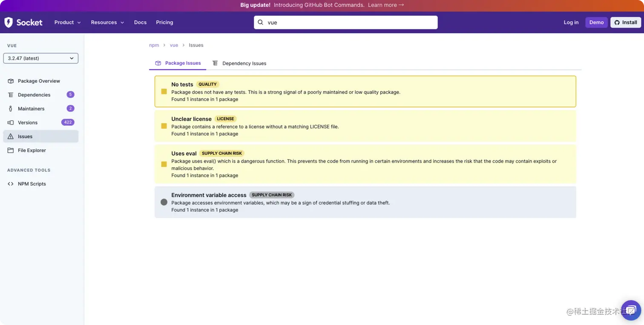The width and height of the screenshot is (644, 325).
Task: Open File Explorer in sidebar
Action: tap(41, 150)
